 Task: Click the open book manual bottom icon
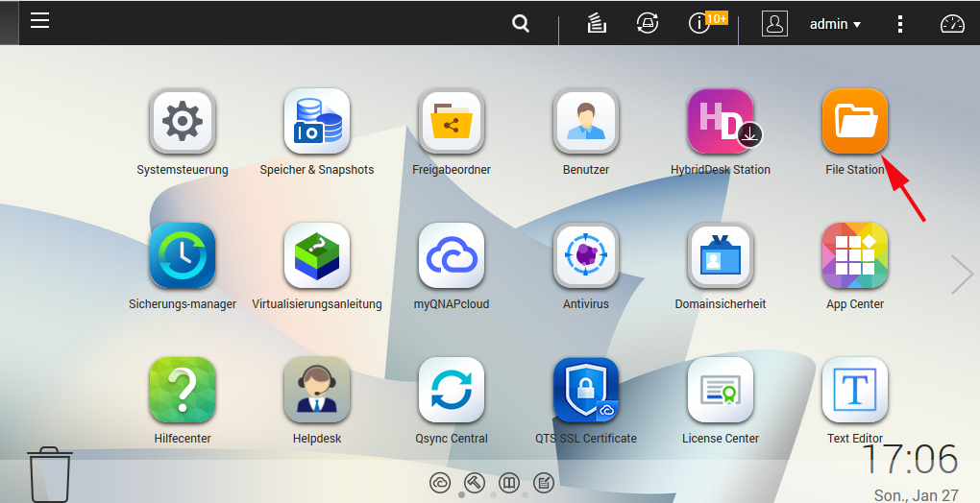[x=509, y=483]
